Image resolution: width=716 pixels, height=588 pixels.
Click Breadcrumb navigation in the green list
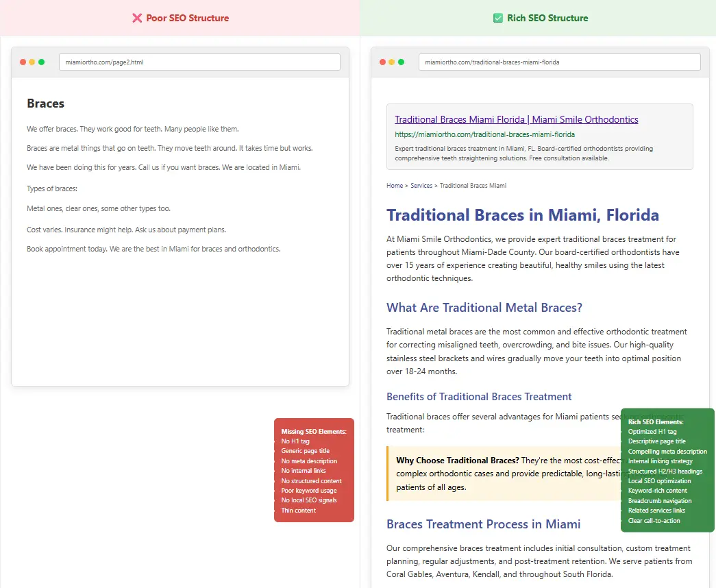[x=659, y=501]
